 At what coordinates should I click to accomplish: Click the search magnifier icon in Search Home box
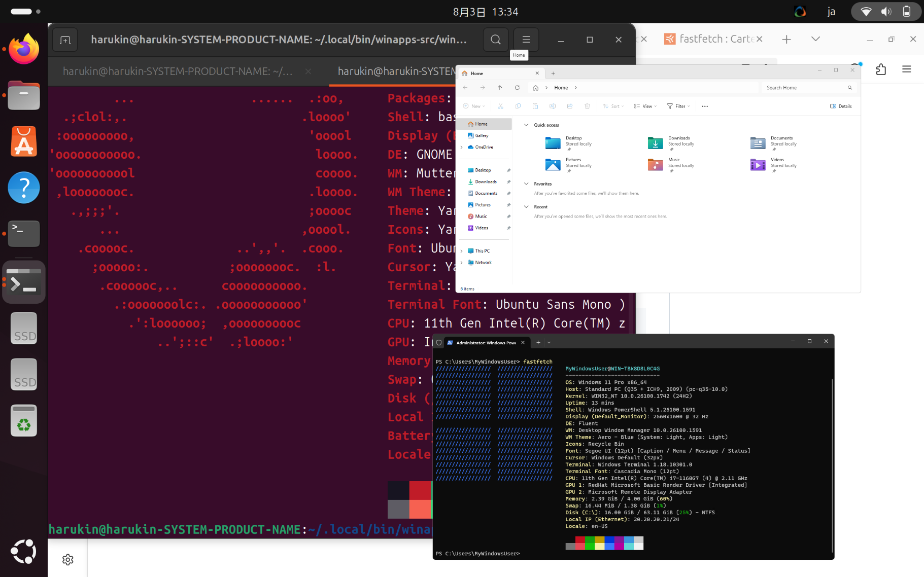[850, 88]
